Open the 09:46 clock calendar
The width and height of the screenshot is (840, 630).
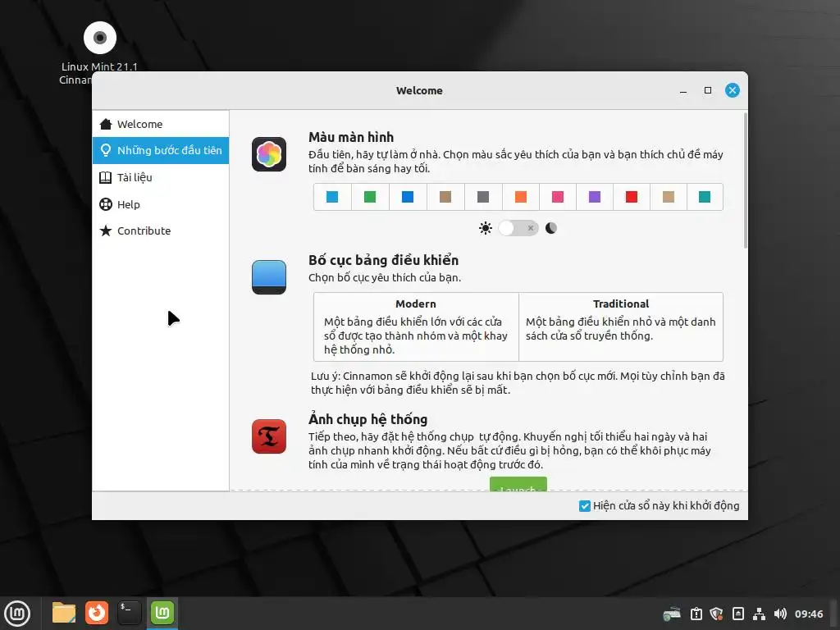[809, 614]
